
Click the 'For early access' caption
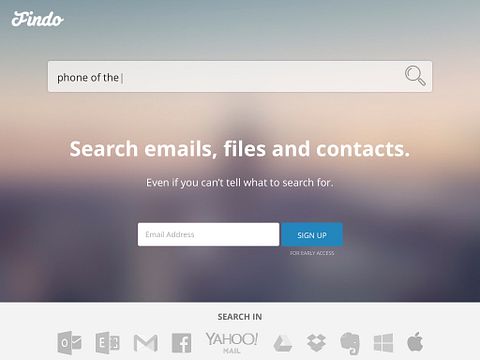click(x=312, y=253)
